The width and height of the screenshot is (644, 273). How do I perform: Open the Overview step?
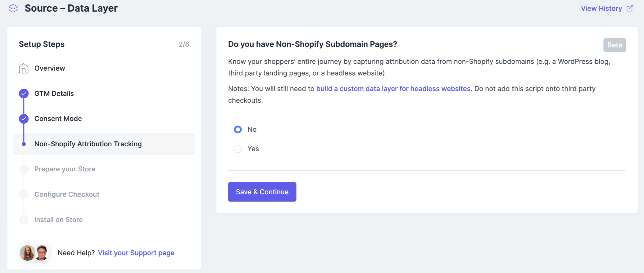click(x=50, y=68)
